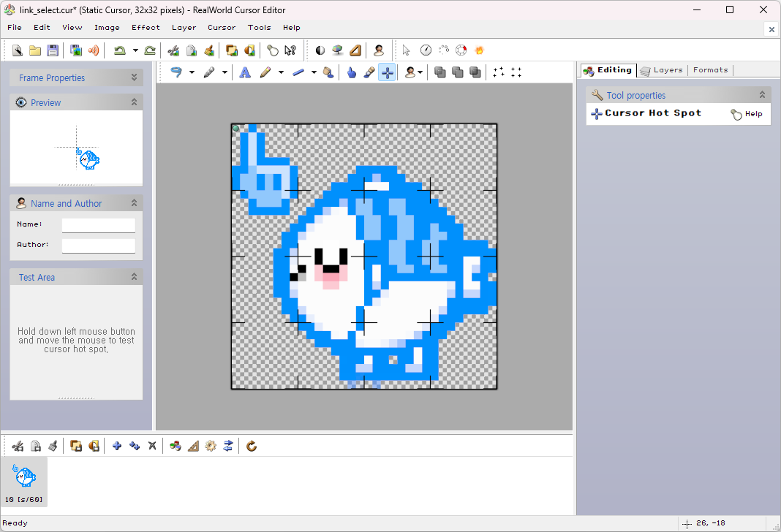The height and width of the screenshot is (532, 781).
Task: Open the Cursor menu
Action: point(222,27)
